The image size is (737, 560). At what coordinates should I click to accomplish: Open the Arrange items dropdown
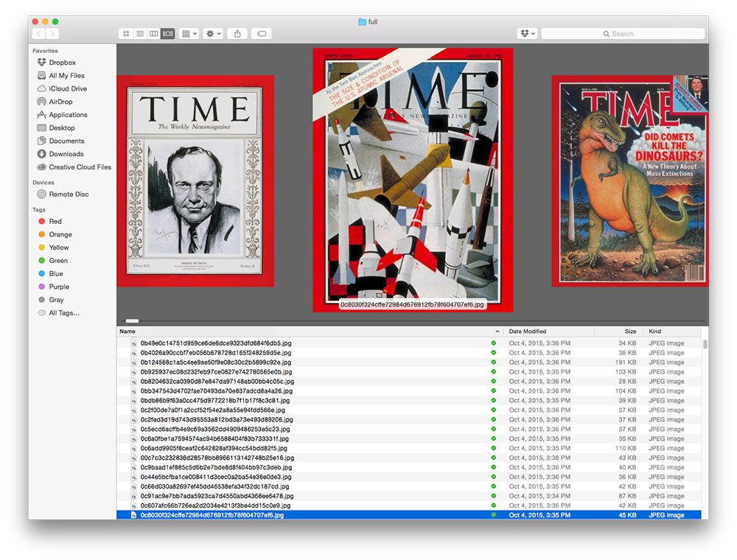189,34
